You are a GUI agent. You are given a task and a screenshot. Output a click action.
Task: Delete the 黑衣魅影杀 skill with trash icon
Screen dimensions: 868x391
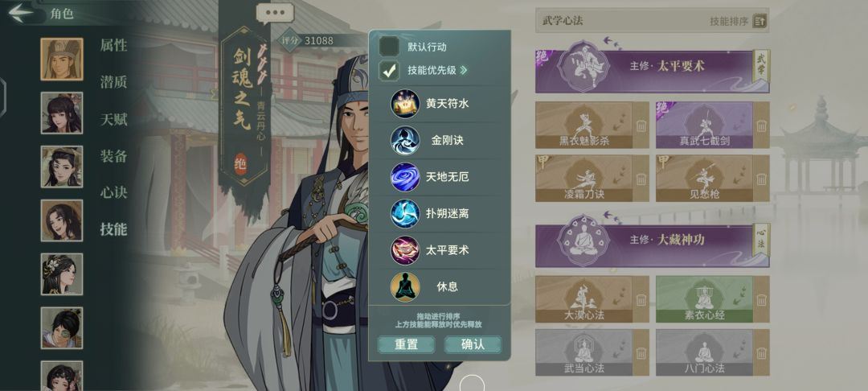tap(641, 126)
